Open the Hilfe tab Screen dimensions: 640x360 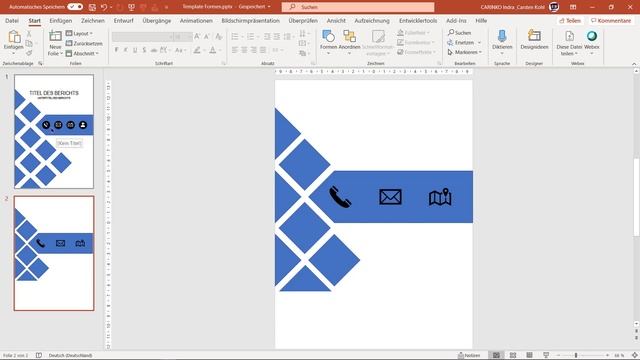pyautogui.click(x=481, y=20)
